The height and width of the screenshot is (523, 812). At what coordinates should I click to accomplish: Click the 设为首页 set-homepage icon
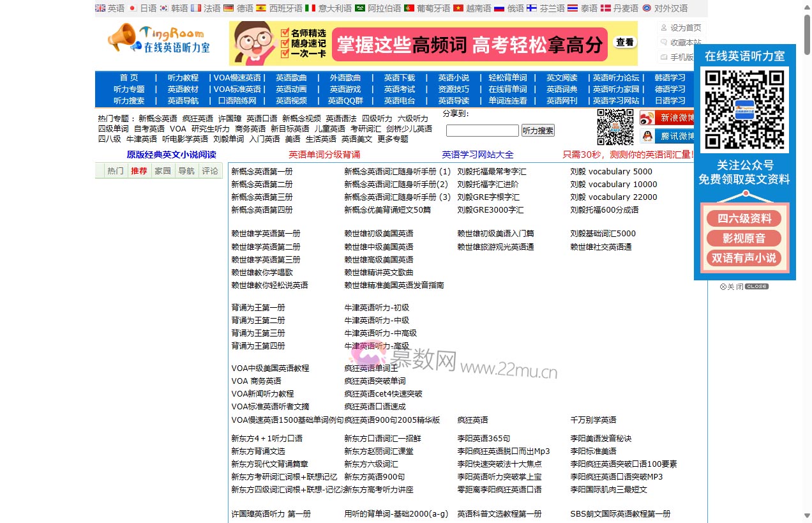(663, 27)
